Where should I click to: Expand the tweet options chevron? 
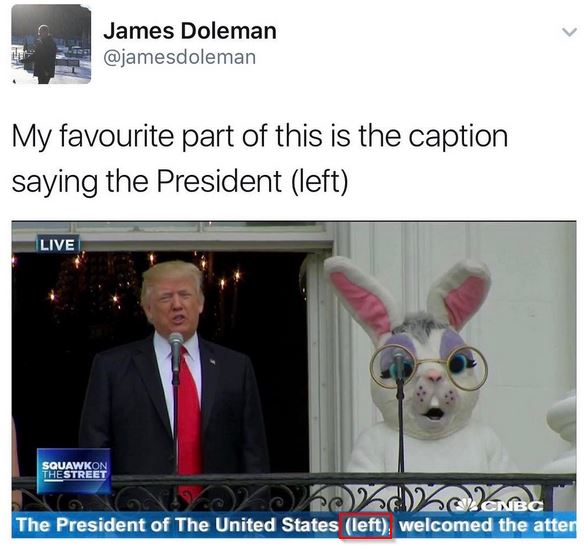[x=569, y=32]
